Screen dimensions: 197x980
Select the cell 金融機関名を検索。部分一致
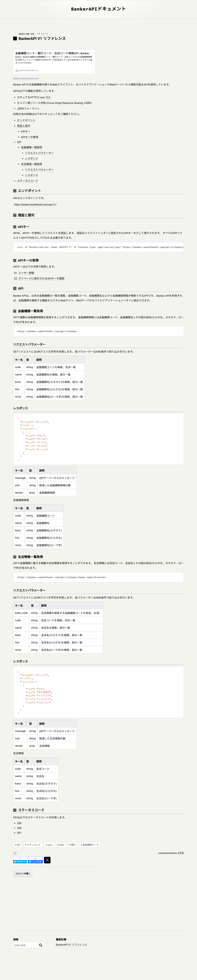(x=60, y=375)
